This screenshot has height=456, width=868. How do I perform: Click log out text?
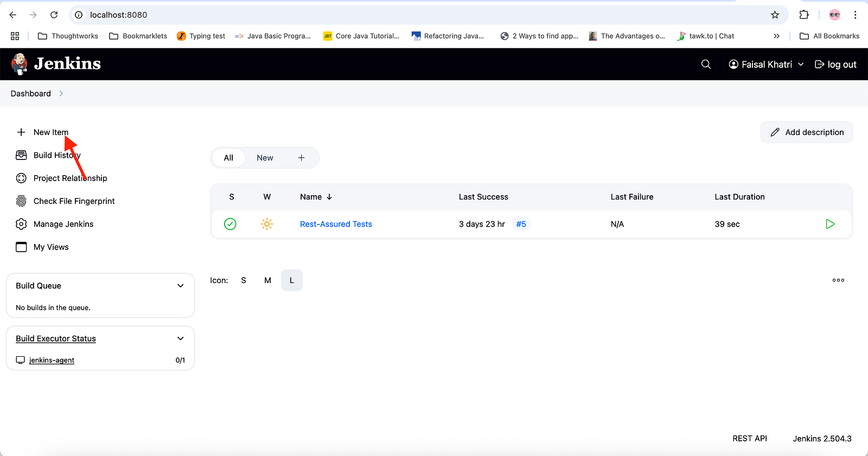click(842, 64)
